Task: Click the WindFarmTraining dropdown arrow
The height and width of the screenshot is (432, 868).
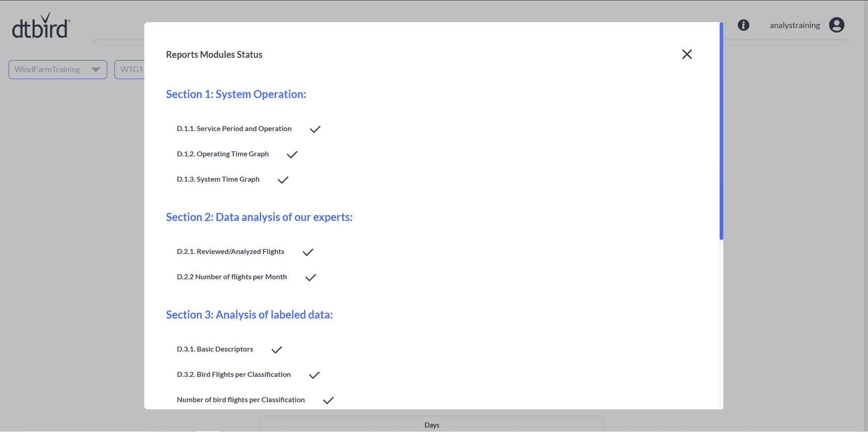Action: 95,70
